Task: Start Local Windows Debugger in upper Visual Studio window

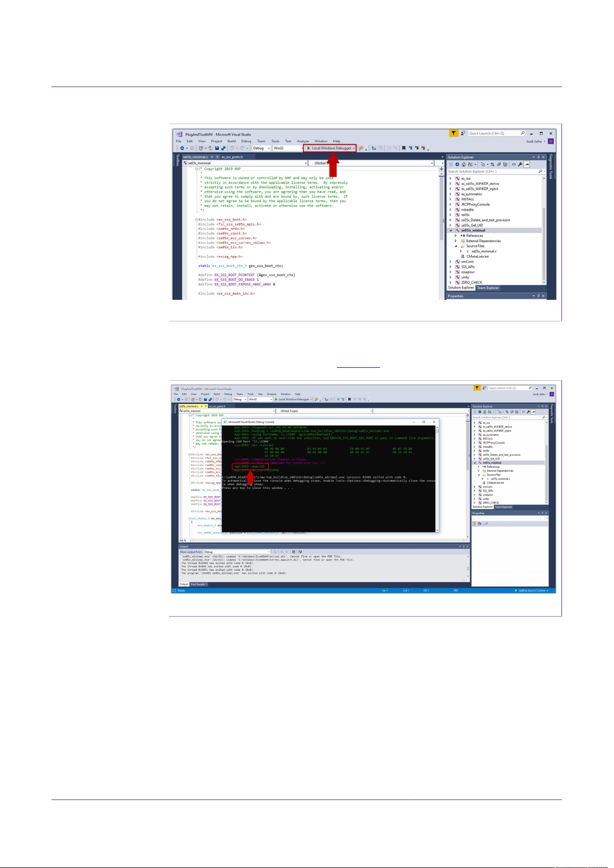Action: point(330,148)
